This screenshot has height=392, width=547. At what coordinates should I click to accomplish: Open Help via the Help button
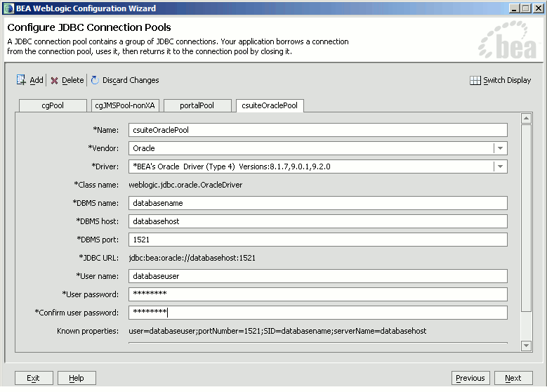tap(77, 378)
